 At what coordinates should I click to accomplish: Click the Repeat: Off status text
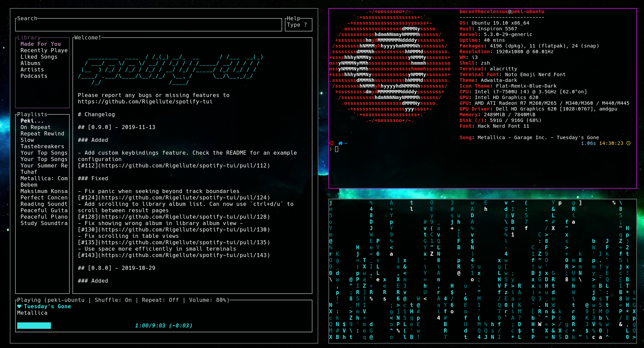coord(160,300)
